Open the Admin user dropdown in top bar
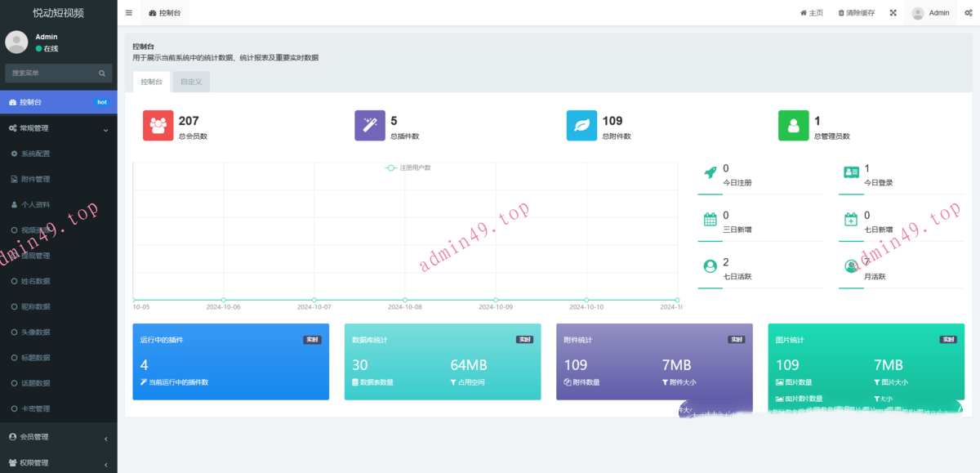 coord(930,13)
